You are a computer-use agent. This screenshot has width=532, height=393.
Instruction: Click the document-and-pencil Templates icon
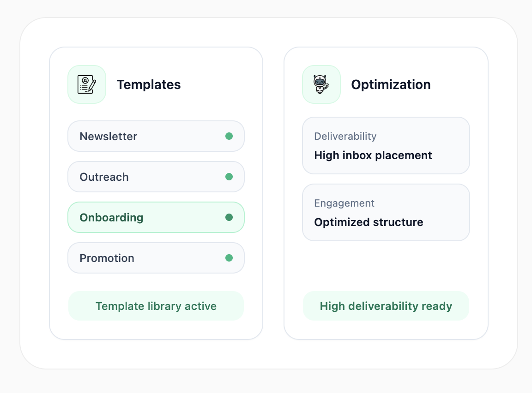tap(87, 84)
